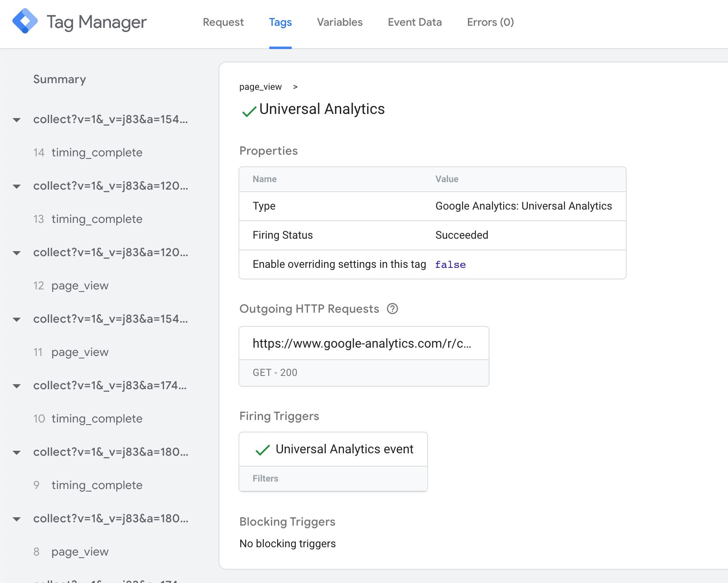Click the Tag Manager title text
728x583 pixels.
pos(96,22)
